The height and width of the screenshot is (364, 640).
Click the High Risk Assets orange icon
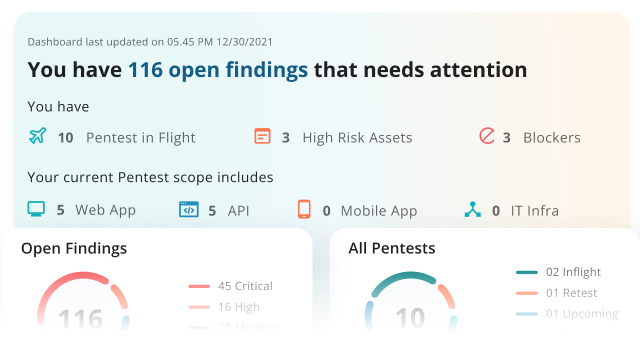[262, 136]
